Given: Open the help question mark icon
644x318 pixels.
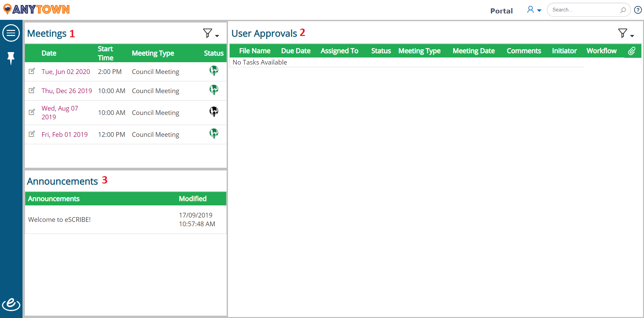Looking at the screenshot, I should point(638,10).
